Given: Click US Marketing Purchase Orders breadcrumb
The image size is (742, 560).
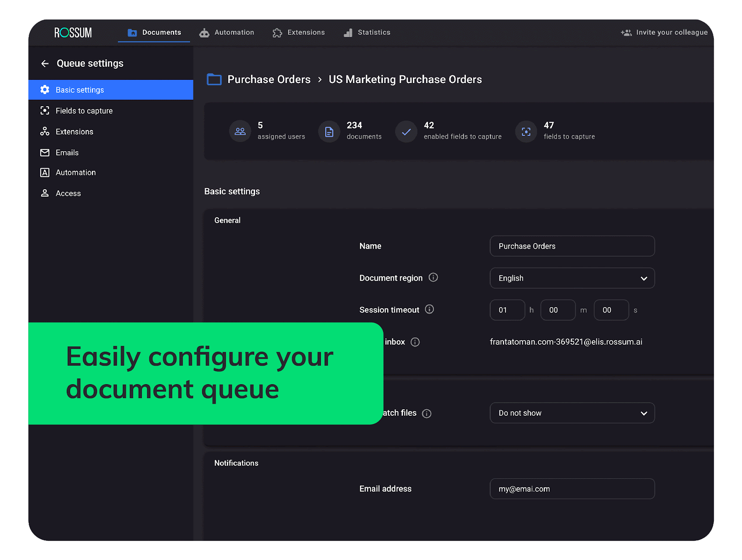Looking at the screenshot, I should coord(405,79).
